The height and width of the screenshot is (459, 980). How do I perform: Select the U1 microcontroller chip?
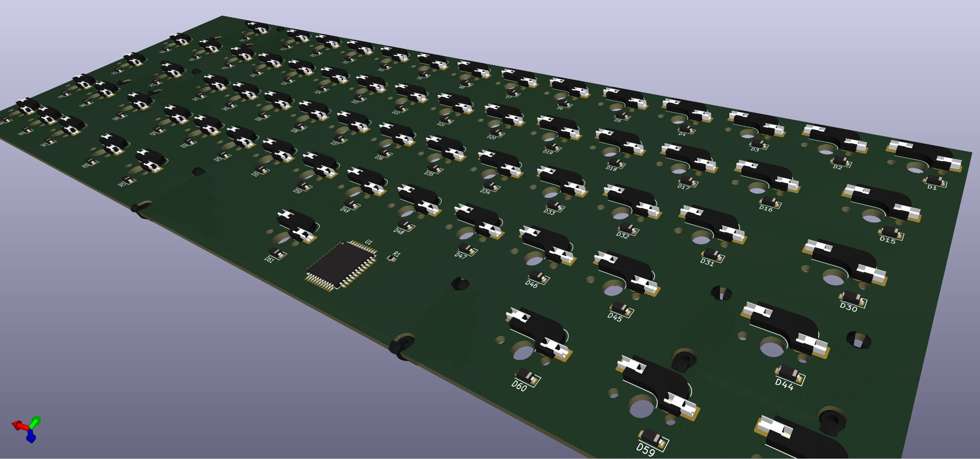click(x=342, y=266)
